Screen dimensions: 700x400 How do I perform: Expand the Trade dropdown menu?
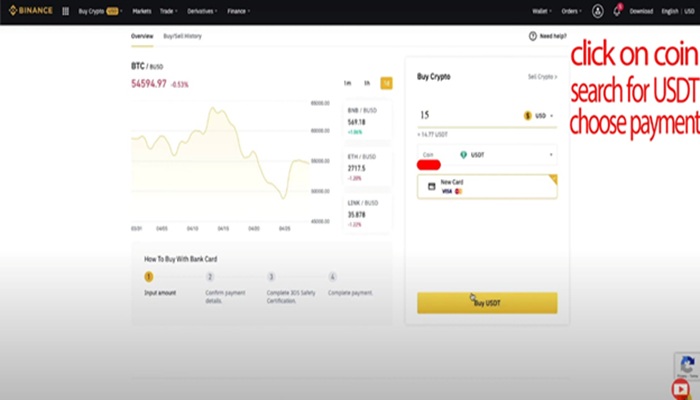point(169,11)
